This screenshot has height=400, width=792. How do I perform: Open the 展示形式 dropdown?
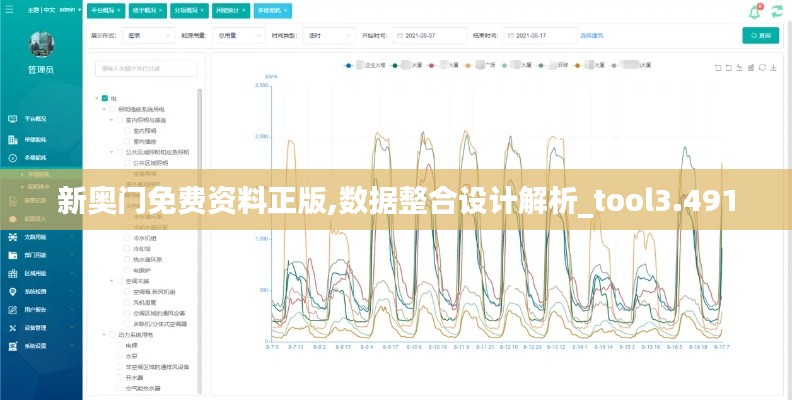click(148, 36)
